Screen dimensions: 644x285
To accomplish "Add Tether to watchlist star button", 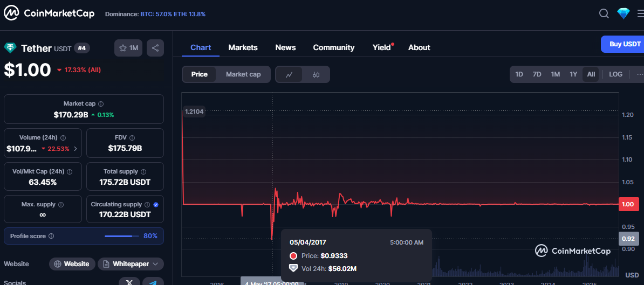I will coord(128,48).
